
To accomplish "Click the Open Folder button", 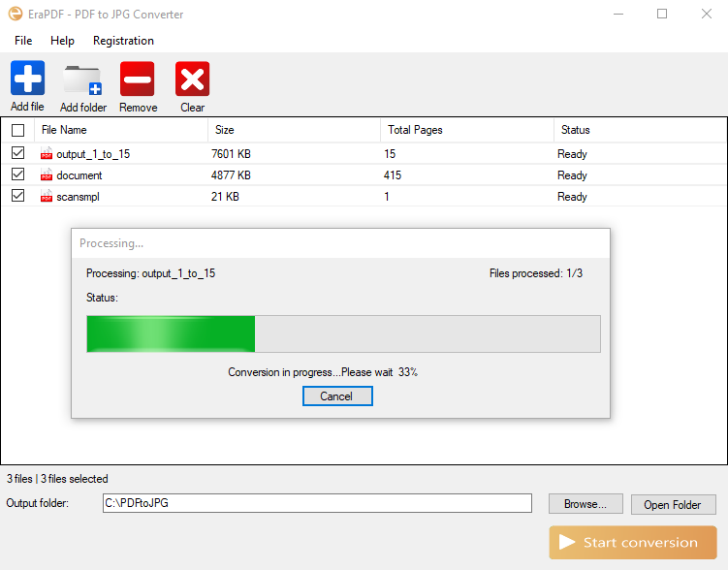I will click(x=673, y=504).
